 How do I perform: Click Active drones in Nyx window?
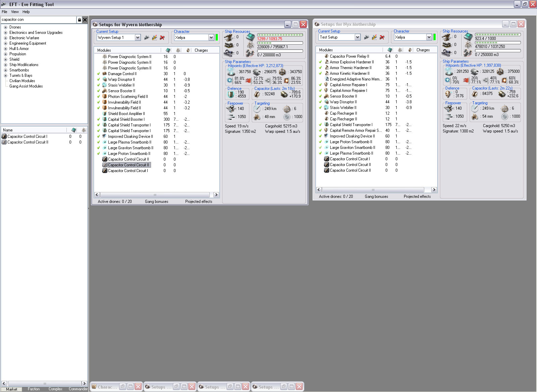pos(336,197)
